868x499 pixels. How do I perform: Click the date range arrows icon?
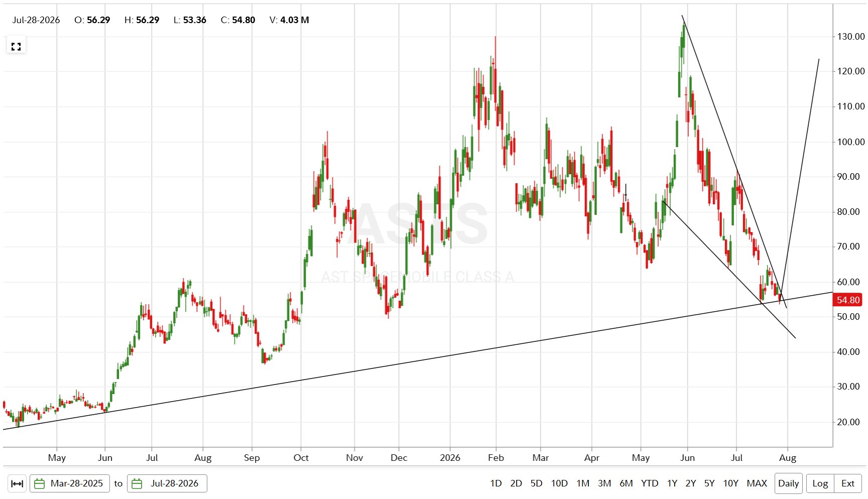pos(17,483)
